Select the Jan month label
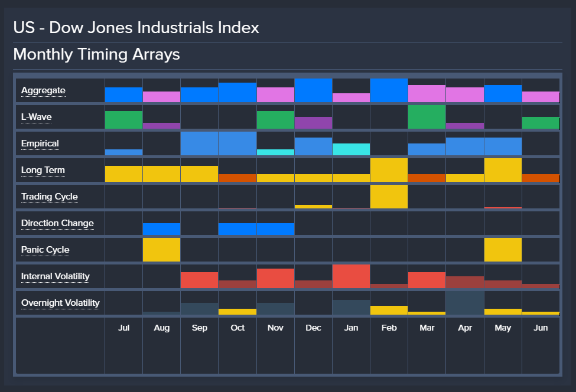 click(x=351, y=328)
